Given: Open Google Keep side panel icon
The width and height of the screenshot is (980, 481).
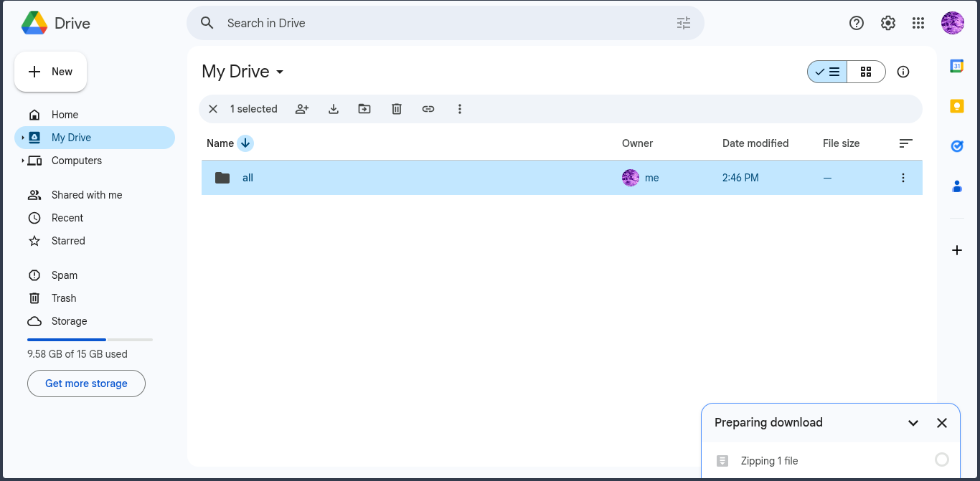Looking at the screenshot, I should (957, 106).
